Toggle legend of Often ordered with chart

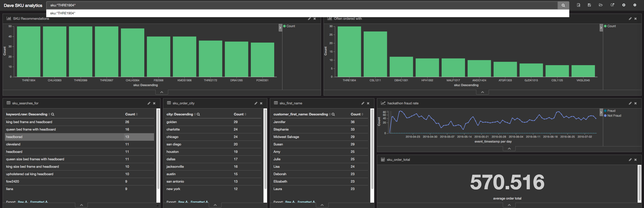pos(601,28)
